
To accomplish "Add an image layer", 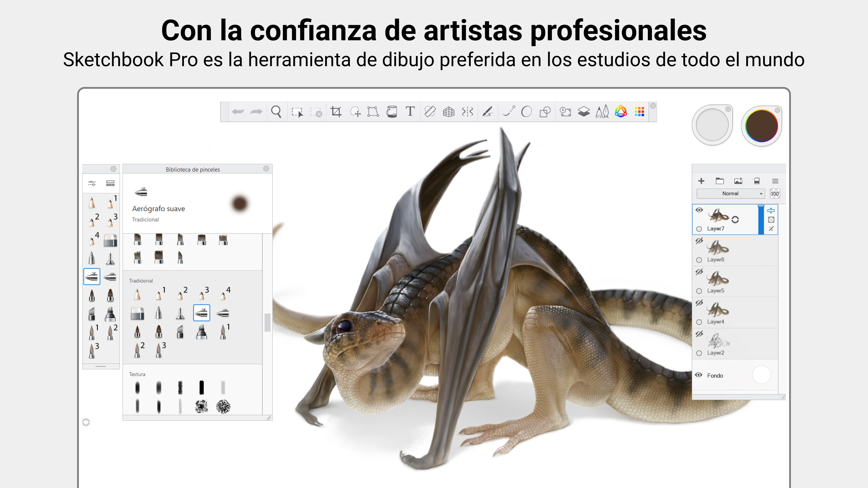I will [738, 181].
